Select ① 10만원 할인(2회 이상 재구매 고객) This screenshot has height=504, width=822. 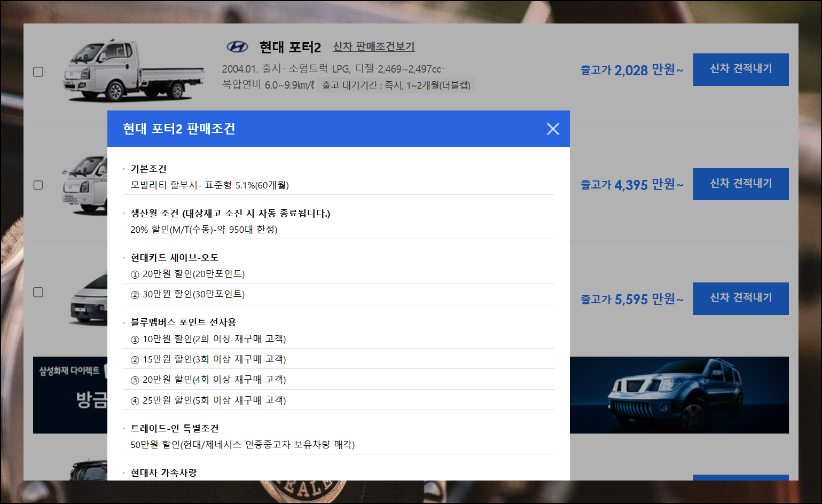coord(208,339)
